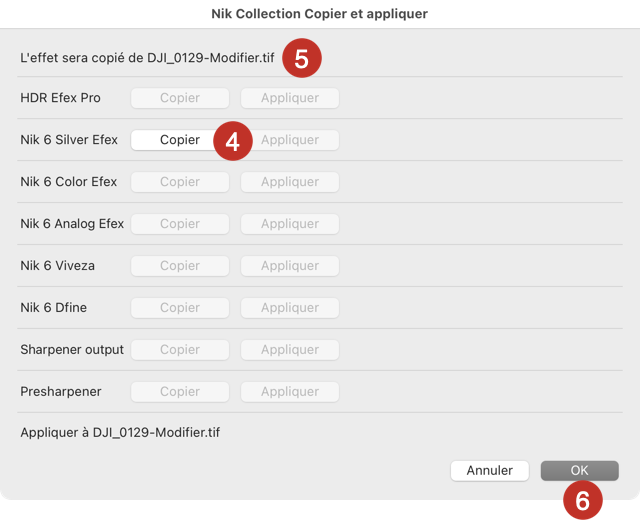Click Appliquer for Nik 6 Silver Efex
This screenshot has width=640, height=521.
(x=290, y=140)
